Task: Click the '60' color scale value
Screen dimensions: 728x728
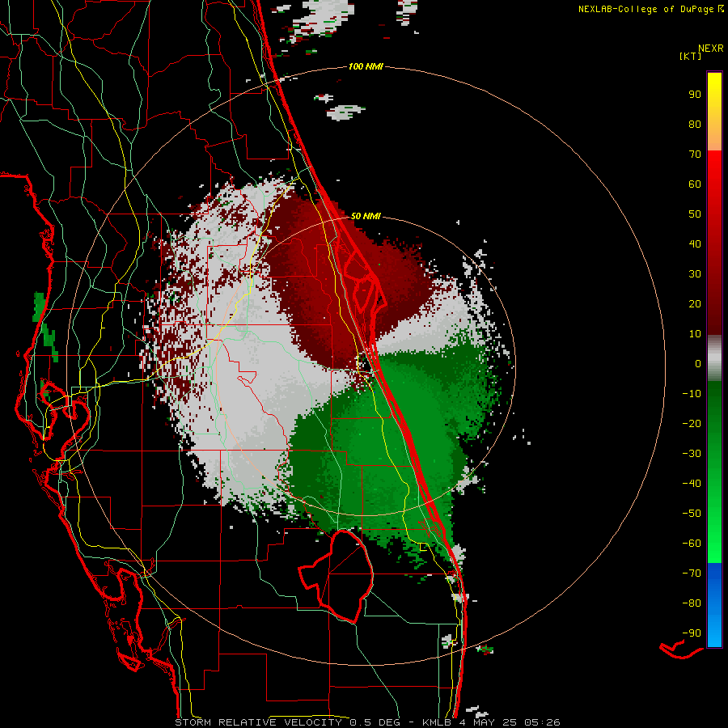Action: click(x=695, y=184)
